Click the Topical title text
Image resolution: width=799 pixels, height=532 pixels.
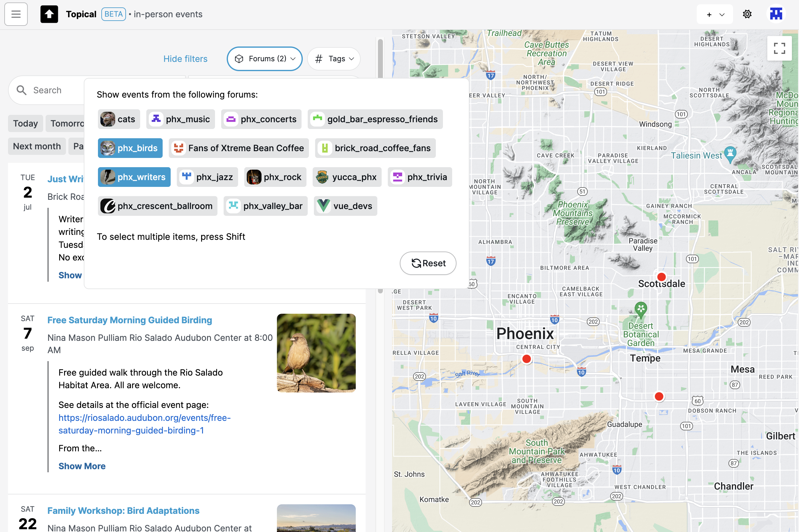[81, 14]
